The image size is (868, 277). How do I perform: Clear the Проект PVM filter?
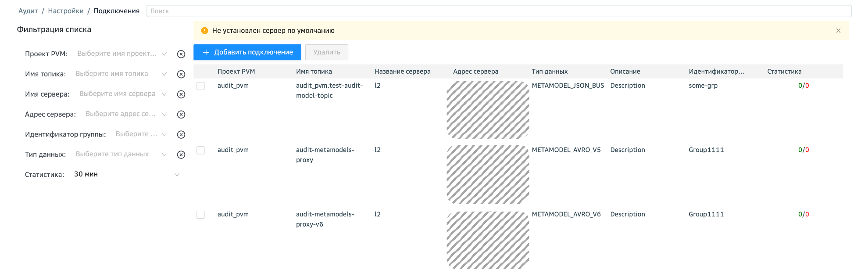181,54
